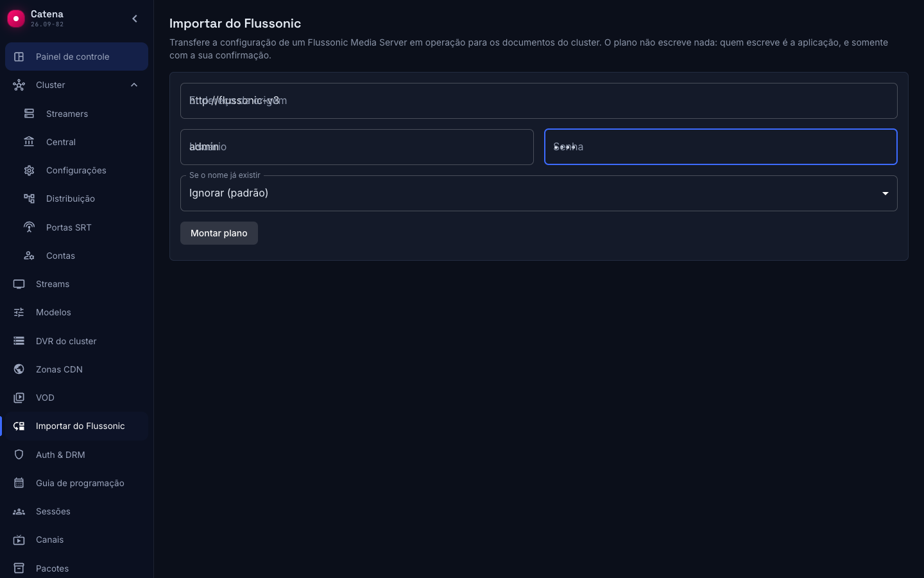Viewport: 924px width, 578px height.
Task: Go to Guia de programação
Action: [76, 483]
